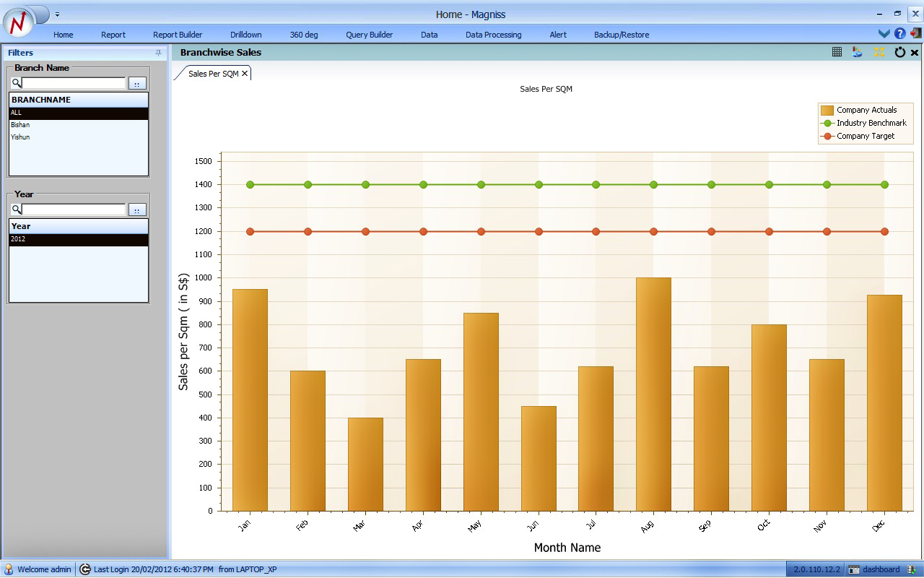Viewport: 924px width, 578px height.
Task: Click the version 2.0.110.12.2 label
Action: 816,569
